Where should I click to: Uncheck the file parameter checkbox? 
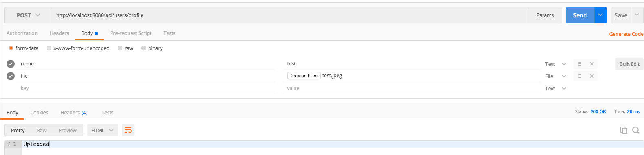tap(11, 76)
